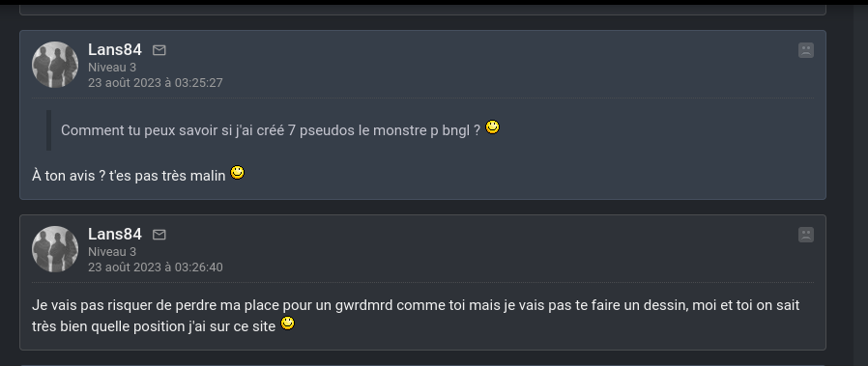868x366 pixels.
Task: Open Lans84's avatar in the 03:25:27 post
Action: (55, 65)
